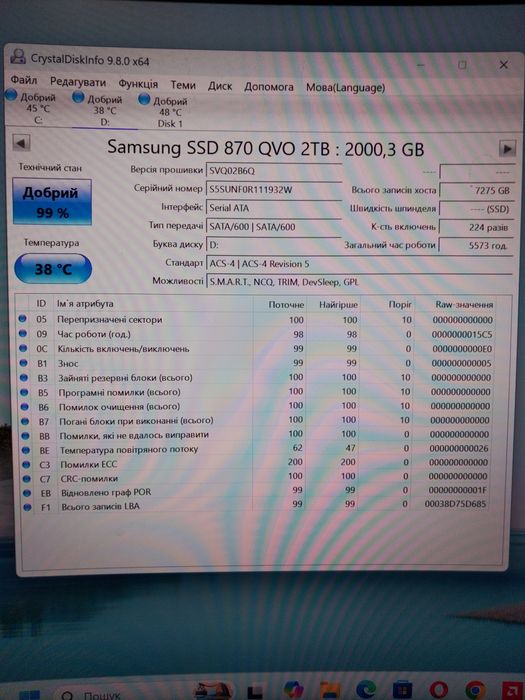Click the Serial ATA interface field
This screenshot has height=700, width=525.
pyautogui.click(x=274, y=208)
